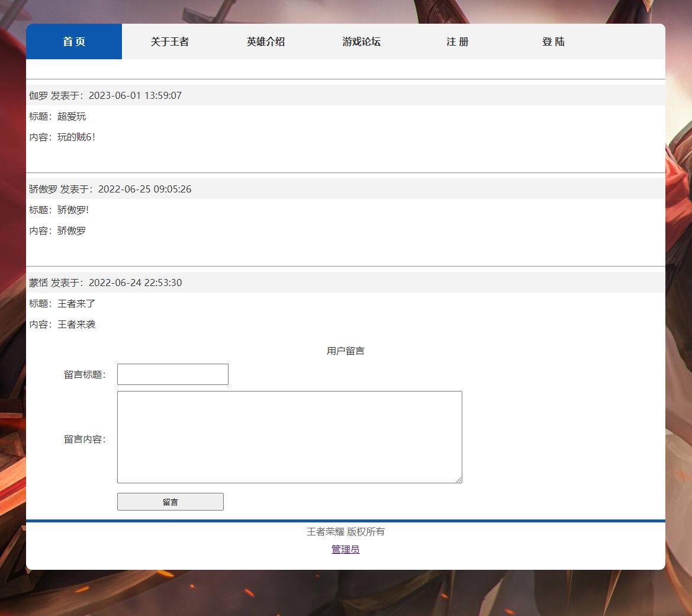Image resolution: width=692 pixels, height=616 pixels.
Task: Visit the 游戏论坛 section
Action: click(x=362, y=41)
